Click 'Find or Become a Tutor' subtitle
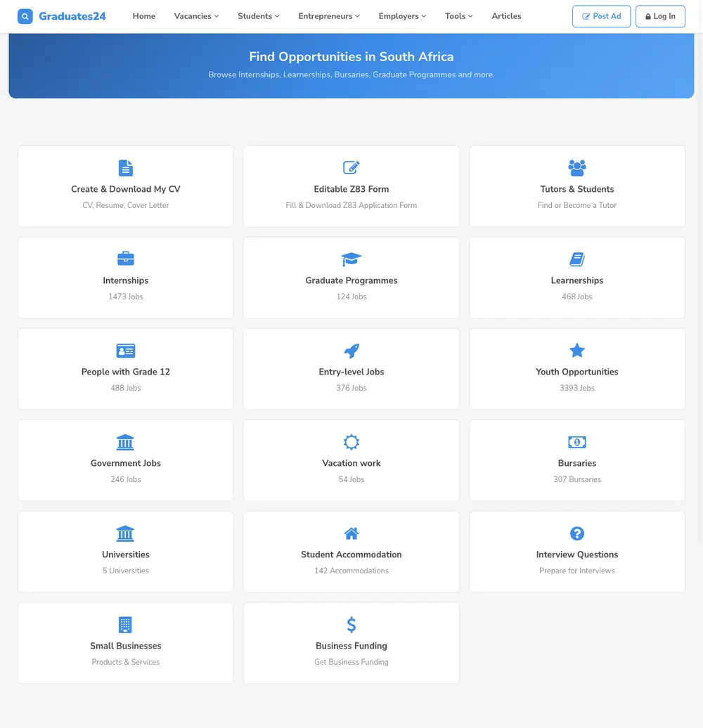The width and height of the screenshot is (703, 728). pos(576,205)
